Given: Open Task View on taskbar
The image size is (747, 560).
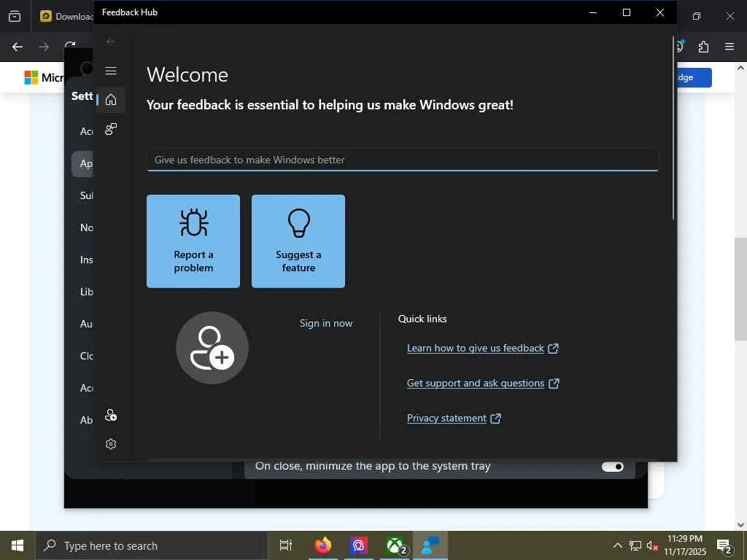Looking at the screenshot, I should pyautogui.click(x=286, y=545).
